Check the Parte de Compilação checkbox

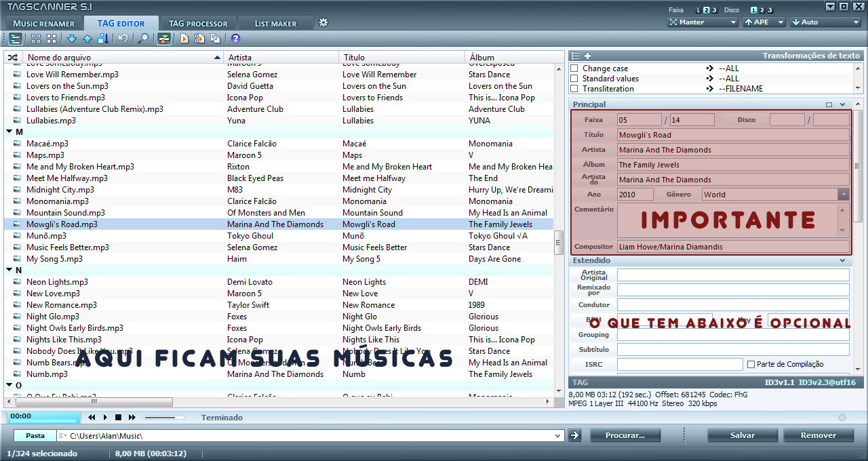pyautogui.click(x=751, y=365)
